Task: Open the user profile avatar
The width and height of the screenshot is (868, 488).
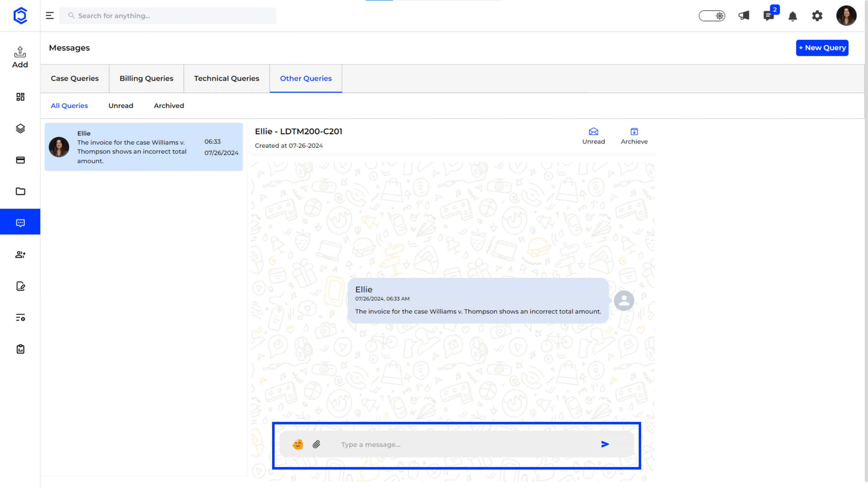Action: [846, 15]
